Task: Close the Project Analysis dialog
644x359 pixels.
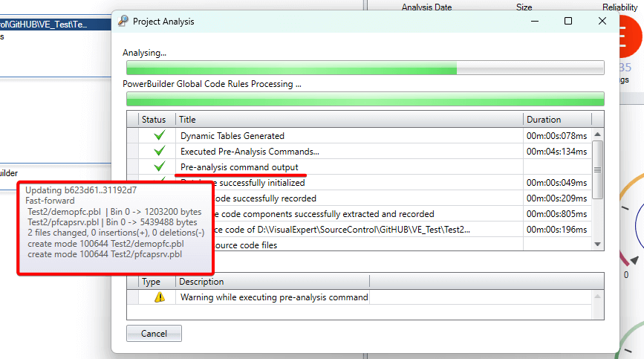Action: (602, 21)
